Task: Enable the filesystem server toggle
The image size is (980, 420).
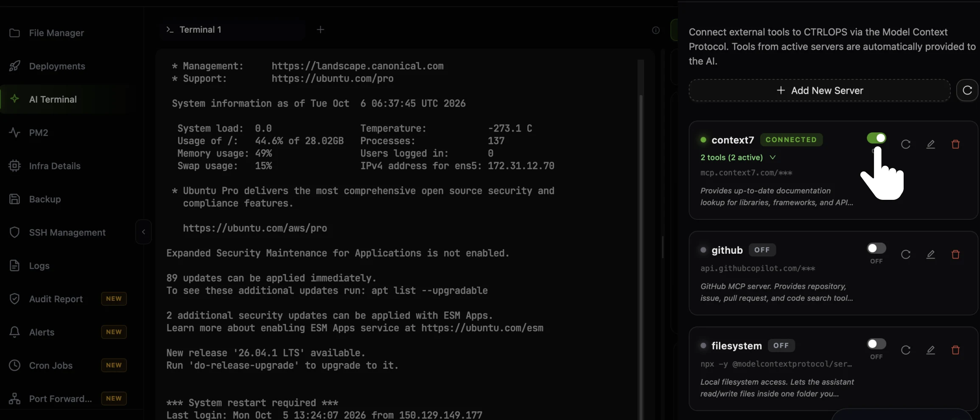Action: 876,344
